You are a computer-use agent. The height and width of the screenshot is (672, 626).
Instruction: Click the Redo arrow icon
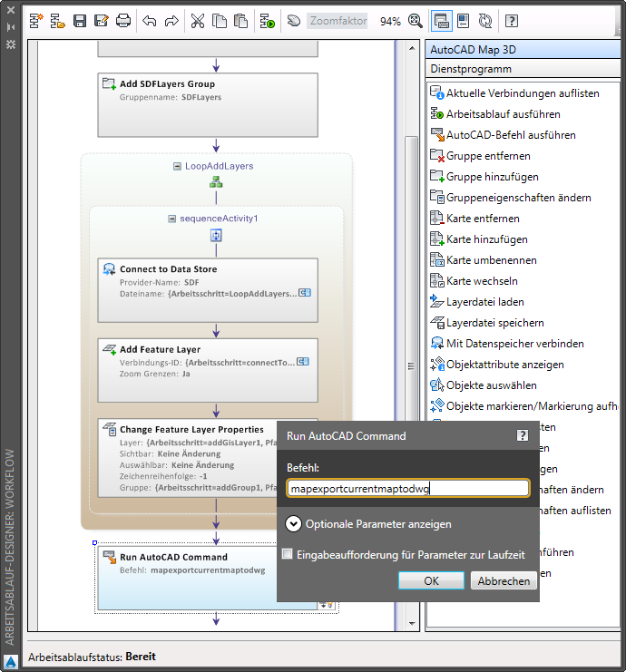coord(171,21)
